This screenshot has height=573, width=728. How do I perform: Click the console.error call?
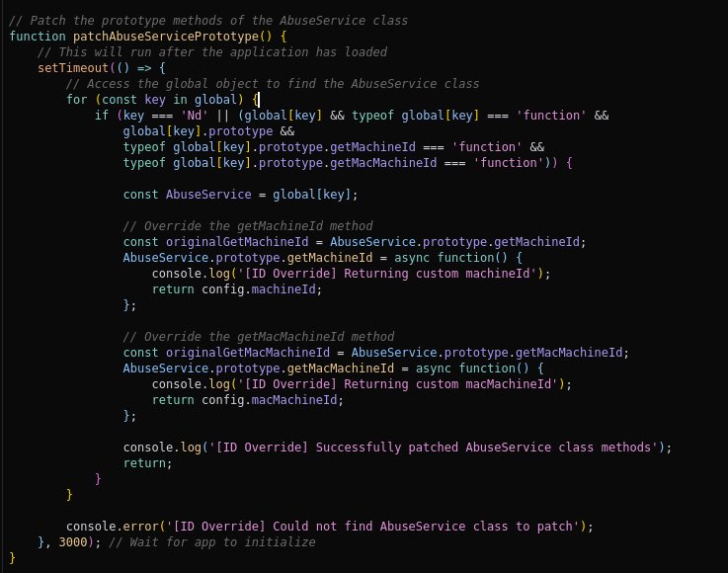coord(113,526)
